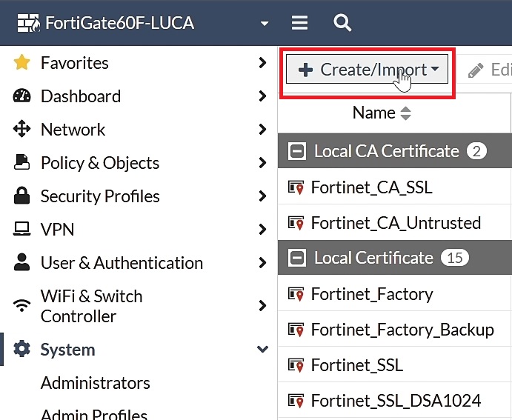Expand the VPN chevron
Viewport: 512px width, 420px height.
tap(262, 229)
